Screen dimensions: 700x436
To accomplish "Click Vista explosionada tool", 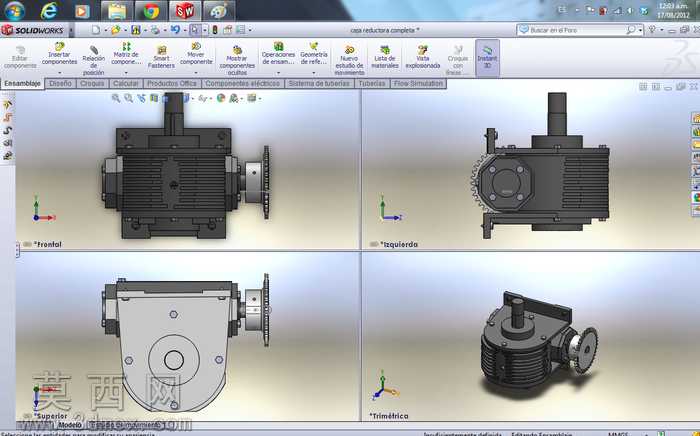I will [423, 57].
